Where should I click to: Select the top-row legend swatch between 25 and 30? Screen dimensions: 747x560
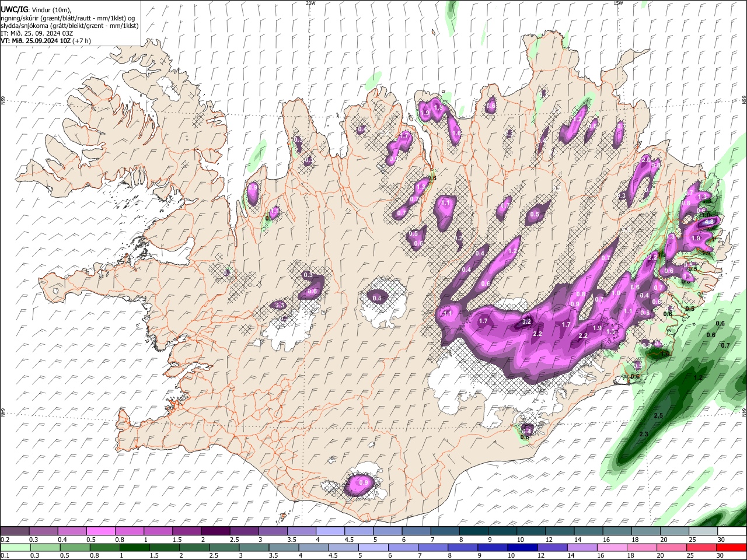(704, 531)
